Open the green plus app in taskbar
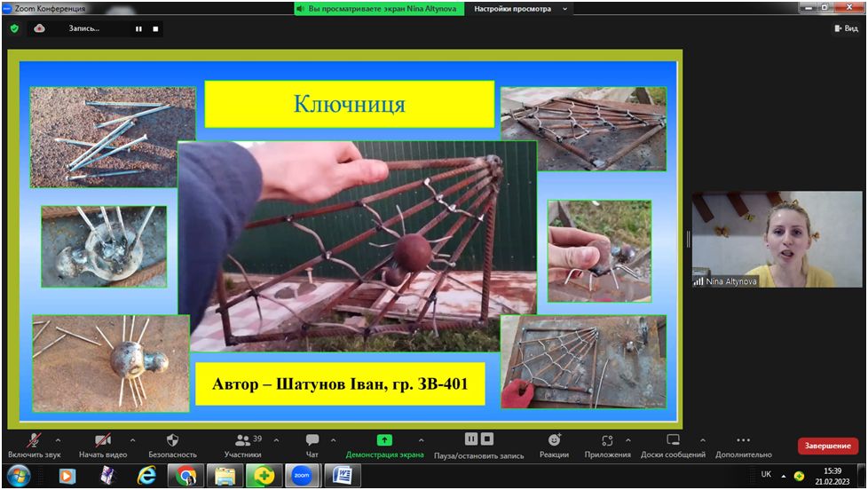Image resolution: width=868 pixels, height=490 pixels. [x=264, y=476]
